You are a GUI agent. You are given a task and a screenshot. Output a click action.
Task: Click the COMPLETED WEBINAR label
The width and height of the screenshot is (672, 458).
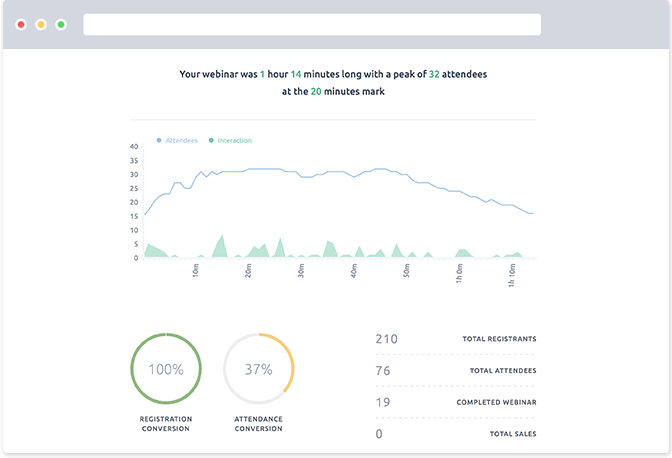496,402
